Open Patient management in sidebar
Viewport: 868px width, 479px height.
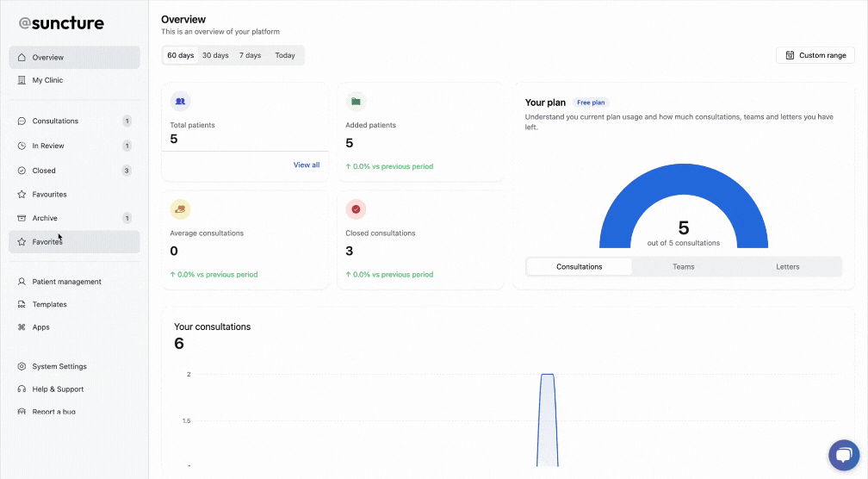[x=66, y=282]
